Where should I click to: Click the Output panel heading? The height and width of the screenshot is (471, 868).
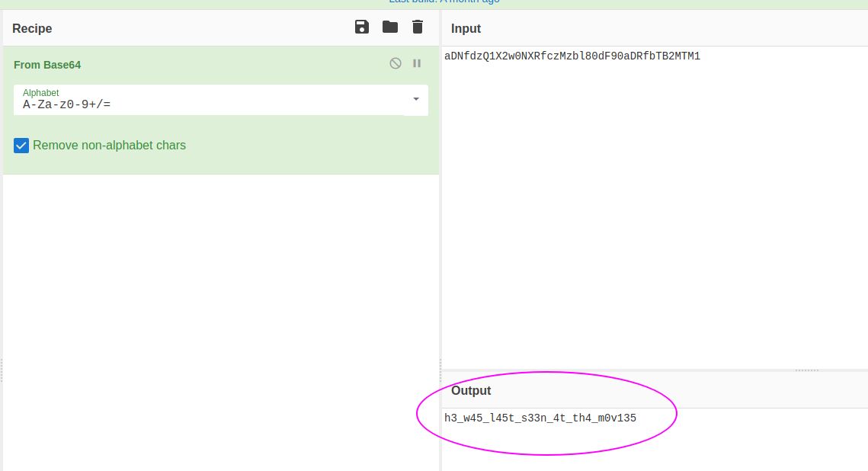pos(470,391)
